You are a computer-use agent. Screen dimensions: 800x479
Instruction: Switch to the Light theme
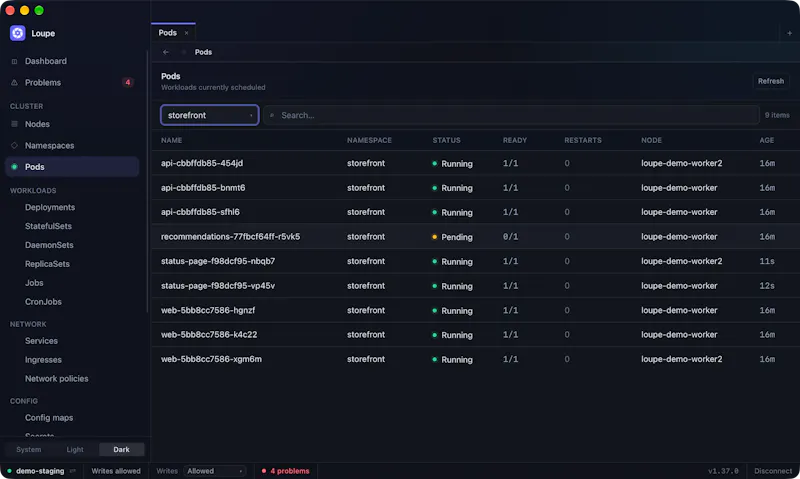[x=75, y=449]
